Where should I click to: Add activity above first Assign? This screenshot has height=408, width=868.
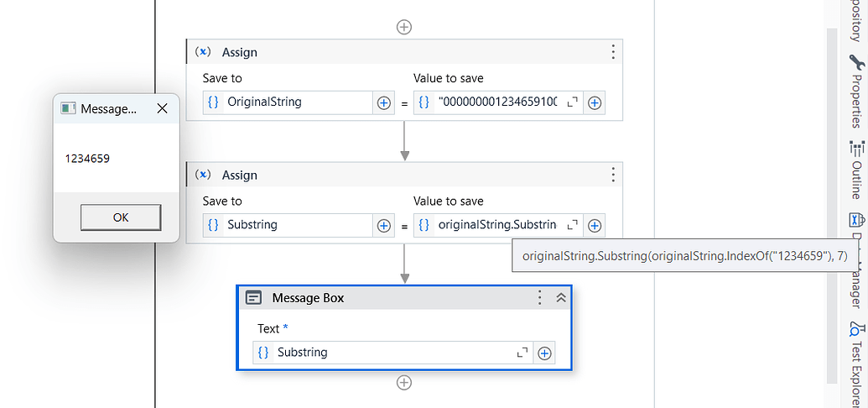pos(404,27)
